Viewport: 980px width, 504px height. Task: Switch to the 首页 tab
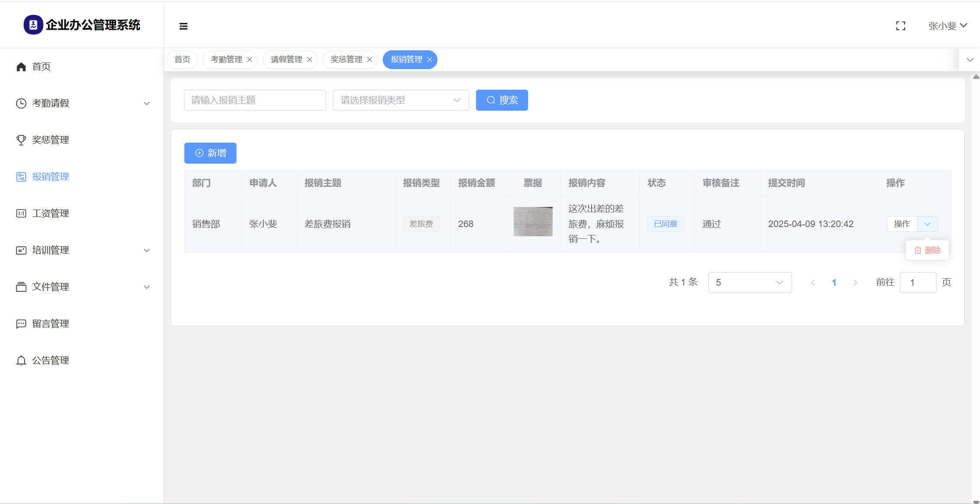click(182, 59)
